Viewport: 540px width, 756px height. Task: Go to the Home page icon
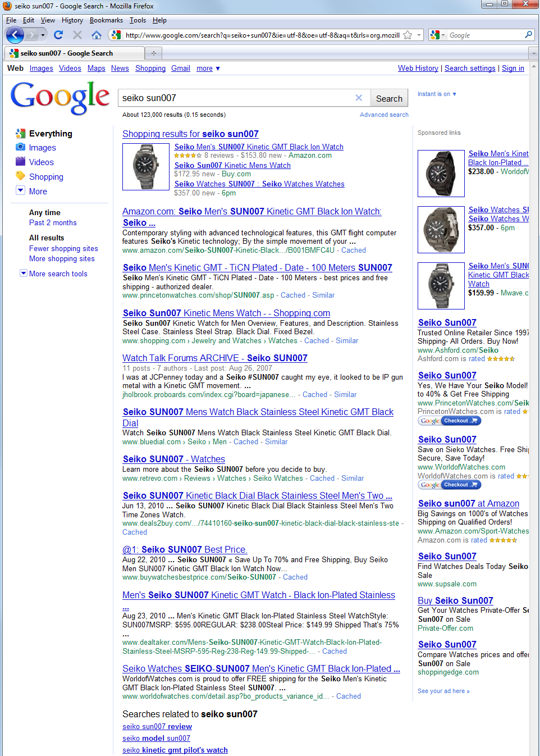97,35
